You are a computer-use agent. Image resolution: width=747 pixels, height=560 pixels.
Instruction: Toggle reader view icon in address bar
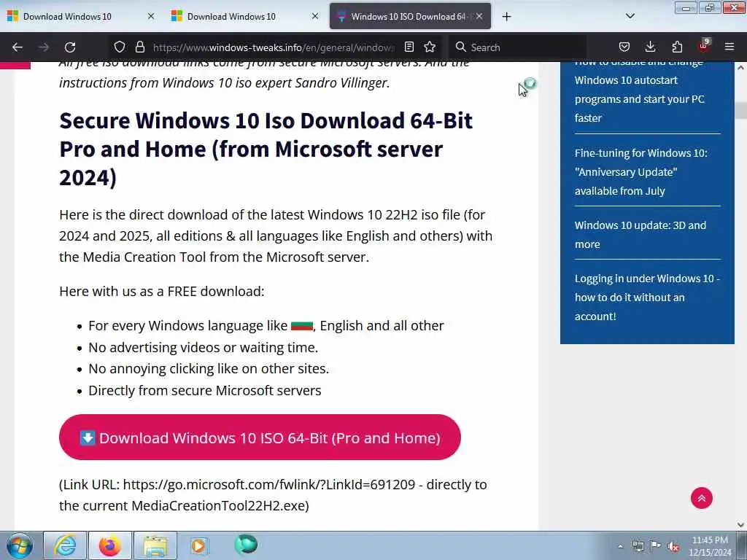pos(409,47)
